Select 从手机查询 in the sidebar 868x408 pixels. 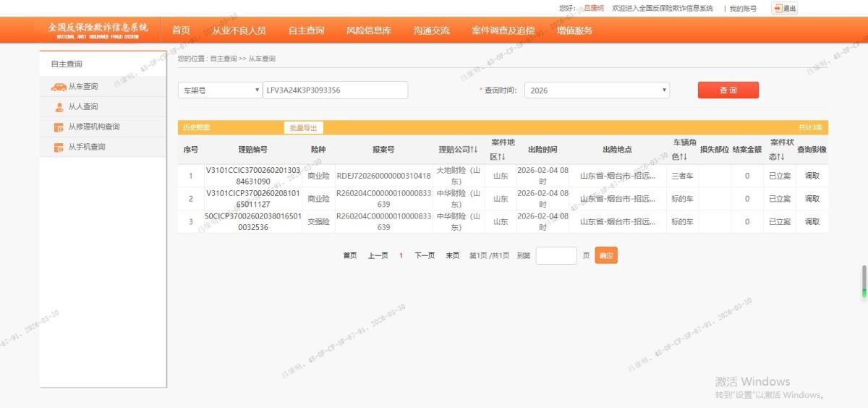coord(87,148)
